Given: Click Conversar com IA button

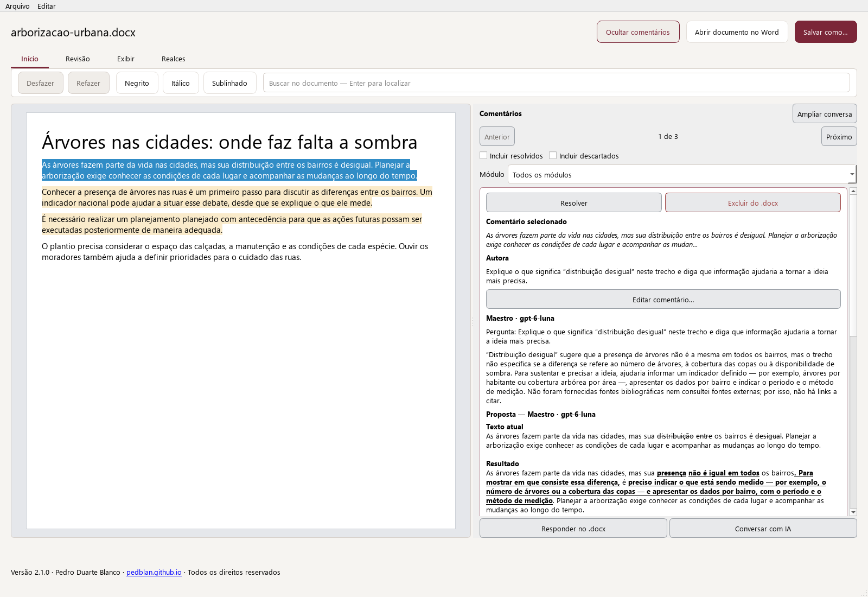Looking at the screenshot, I should 763,529.
